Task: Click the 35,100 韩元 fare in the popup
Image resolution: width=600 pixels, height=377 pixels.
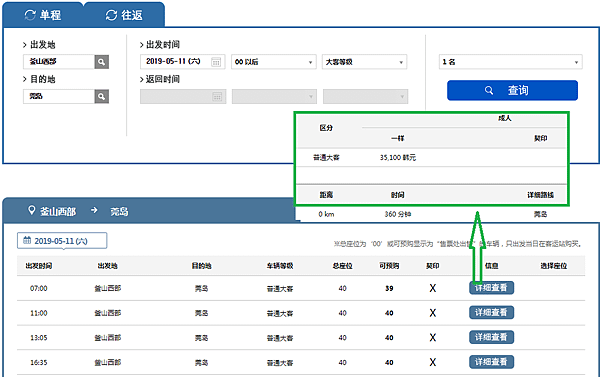Action: click(398, 157)
